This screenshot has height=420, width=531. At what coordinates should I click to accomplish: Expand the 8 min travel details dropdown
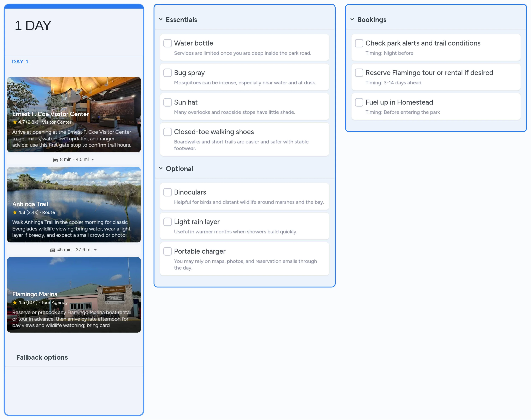point(93,159)
